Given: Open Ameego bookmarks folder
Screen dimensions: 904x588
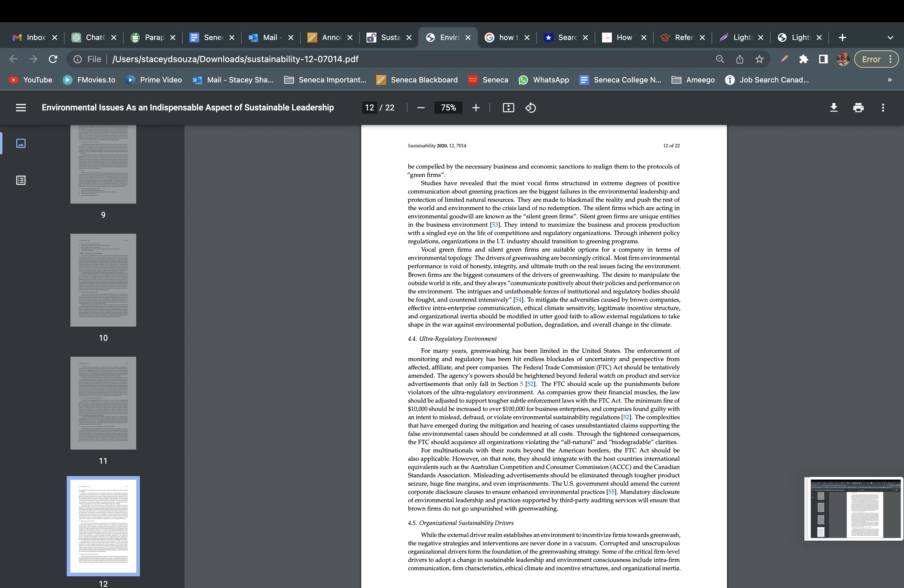Looking at the screenshot, I should (693, 80).
